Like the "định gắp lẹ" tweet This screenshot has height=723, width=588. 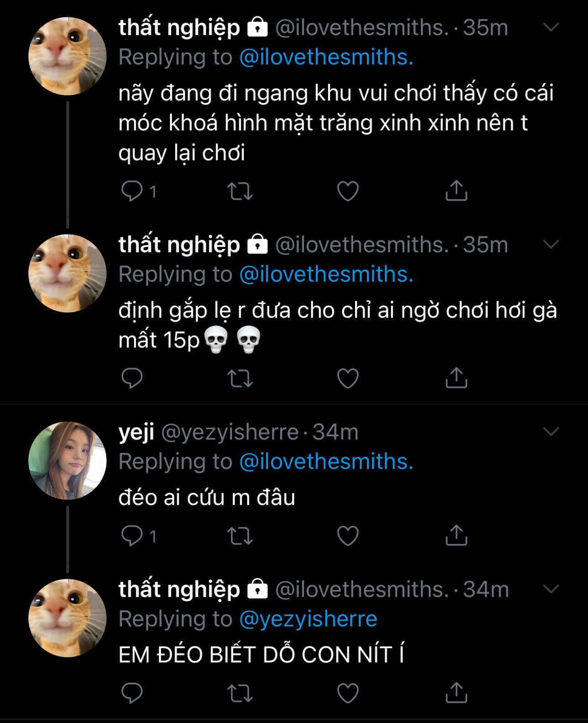pos(348,378)
